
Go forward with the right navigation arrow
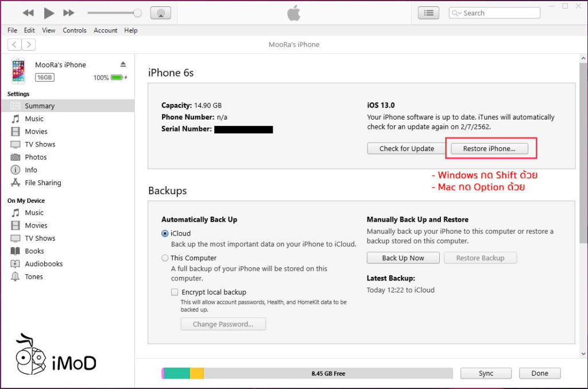(x=29, y=45)
